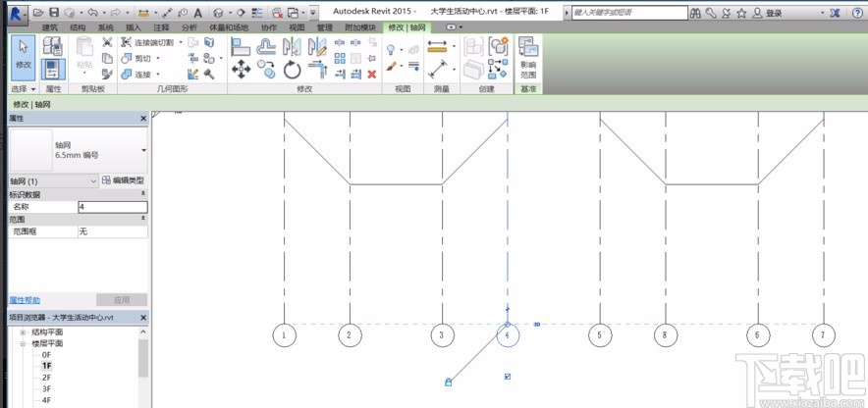
Task: Click the 应用 button in Properties
Action: click(122, 300)
